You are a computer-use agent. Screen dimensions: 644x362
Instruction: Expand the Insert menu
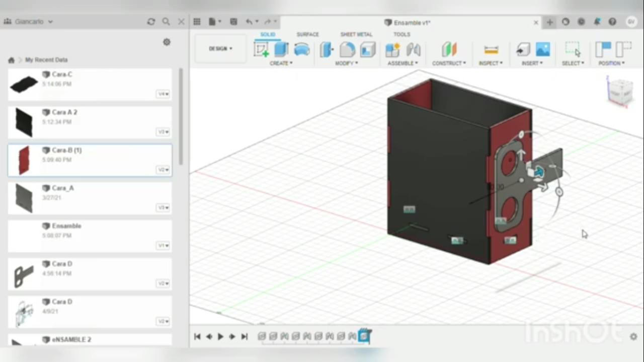tap(532, 63)
